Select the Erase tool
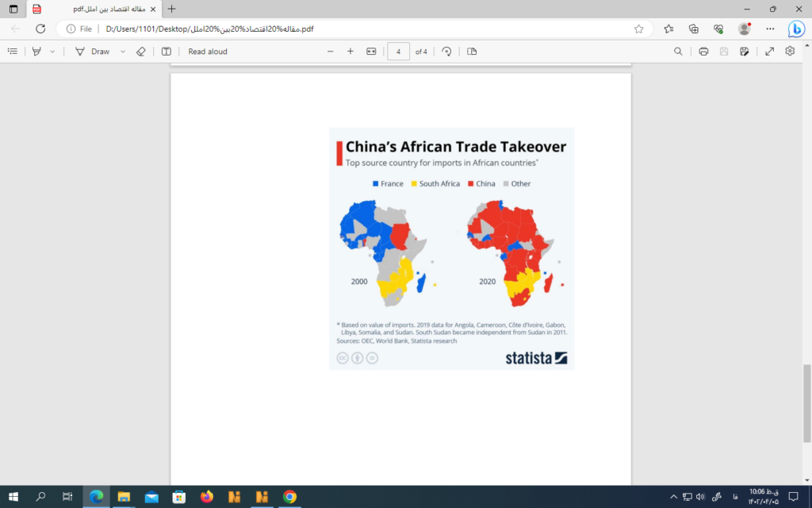Viewport: 812px width, 508px height. click(141, 52)
